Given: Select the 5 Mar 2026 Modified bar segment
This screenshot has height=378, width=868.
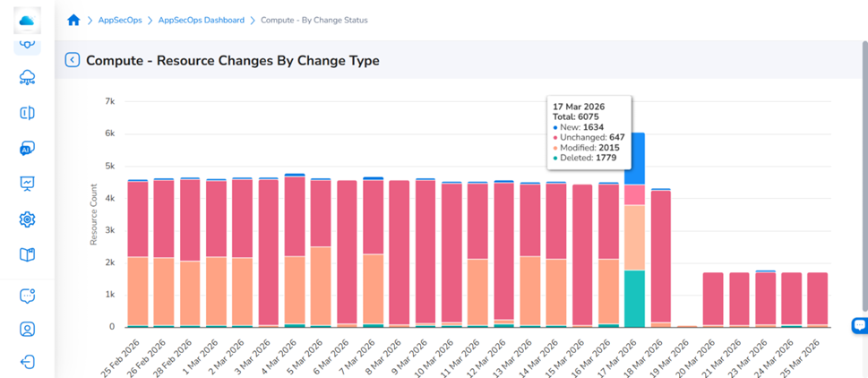Looking at the screenshot, I should 321,286.
